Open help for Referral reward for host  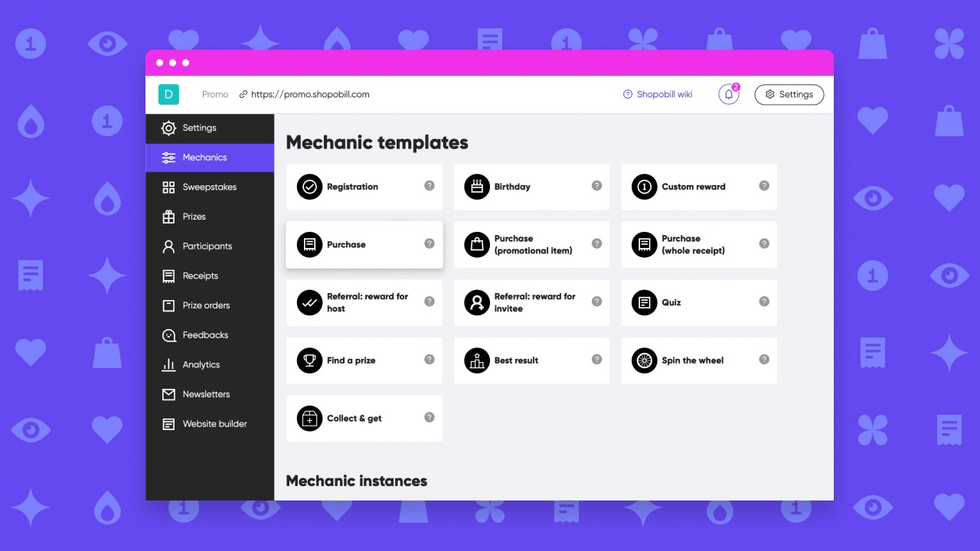tap(430, 302)
